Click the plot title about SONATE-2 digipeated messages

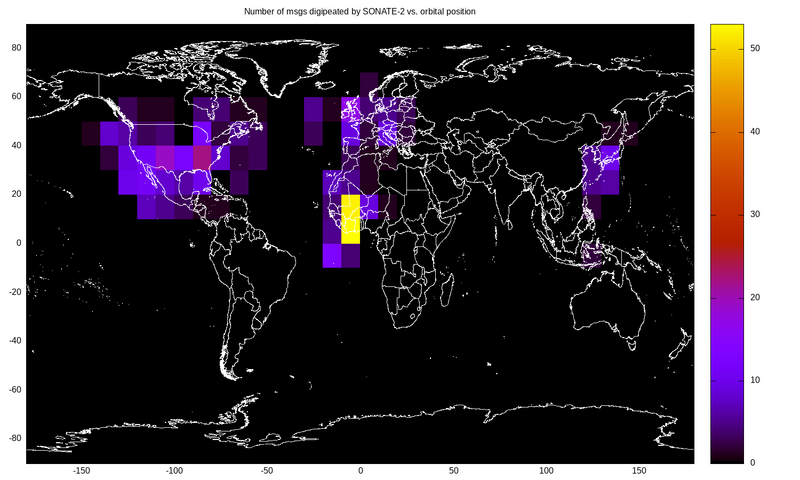tap(360, 11)
